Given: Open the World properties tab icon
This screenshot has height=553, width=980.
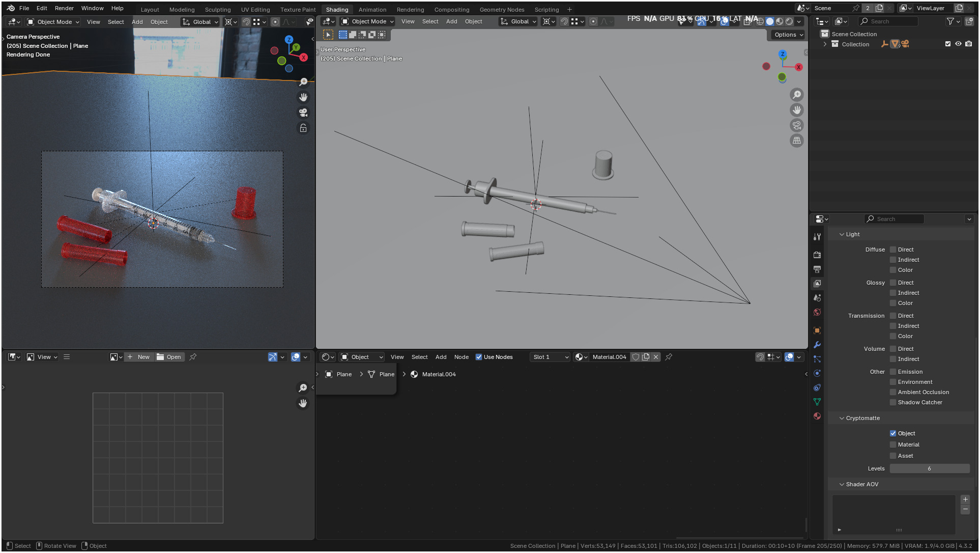Looking at the screenshot, I should [817, 312].
